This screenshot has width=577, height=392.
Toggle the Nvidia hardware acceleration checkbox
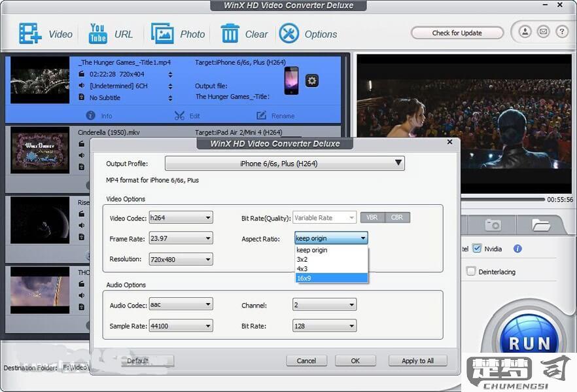coord(477,249)
